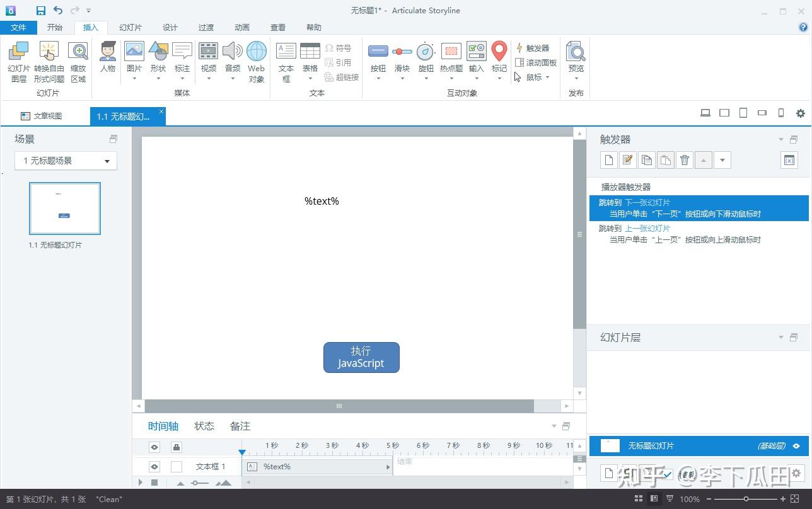
Task: Switch to the 设计 ribbon tab
Action: click(x=170, y=27)
